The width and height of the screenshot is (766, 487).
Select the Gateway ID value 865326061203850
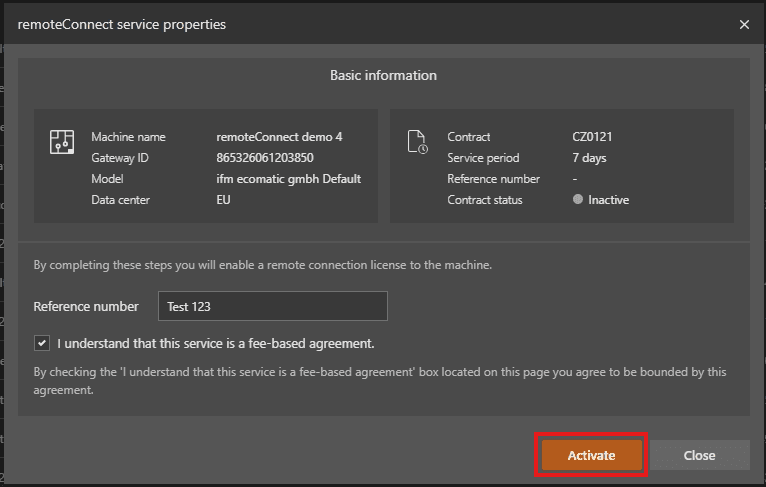coord(265,158)
